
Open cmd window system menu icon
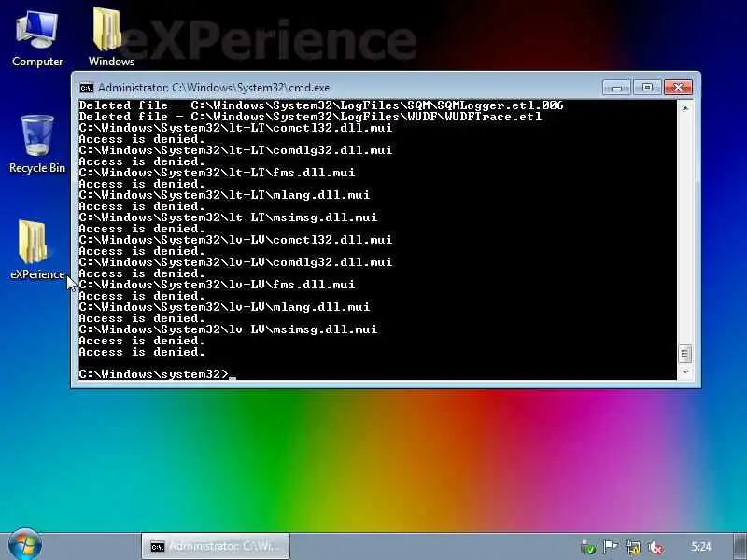click(x=87, y=88)
